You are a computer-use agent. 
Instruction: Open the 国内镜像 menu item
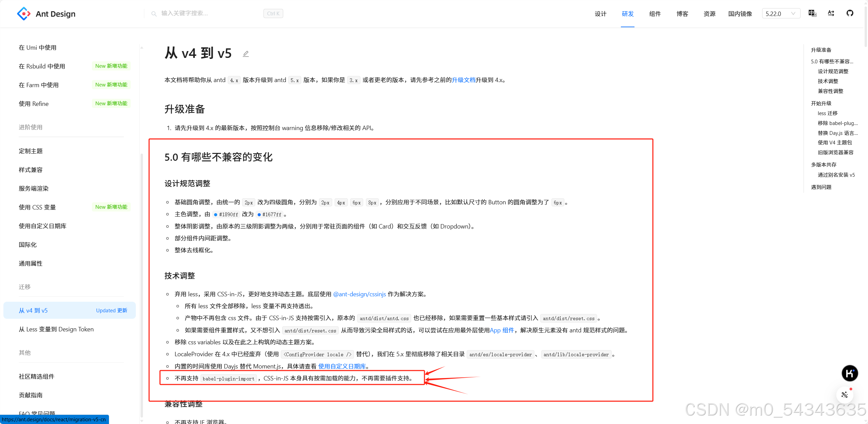(740, 14)
